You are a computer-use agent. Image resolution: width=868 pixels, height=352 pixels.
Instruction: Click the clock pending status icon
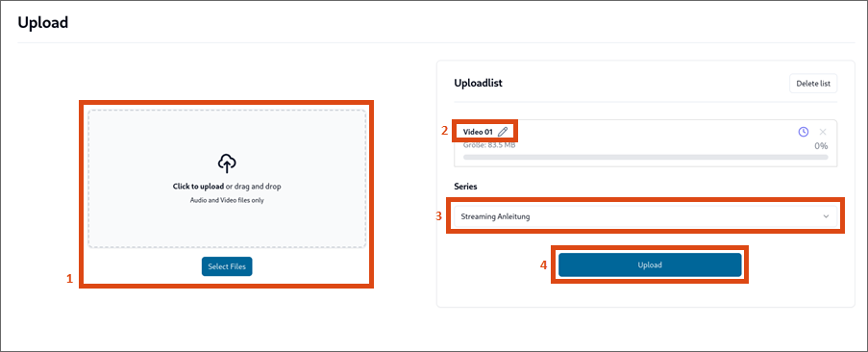[804, 132]
